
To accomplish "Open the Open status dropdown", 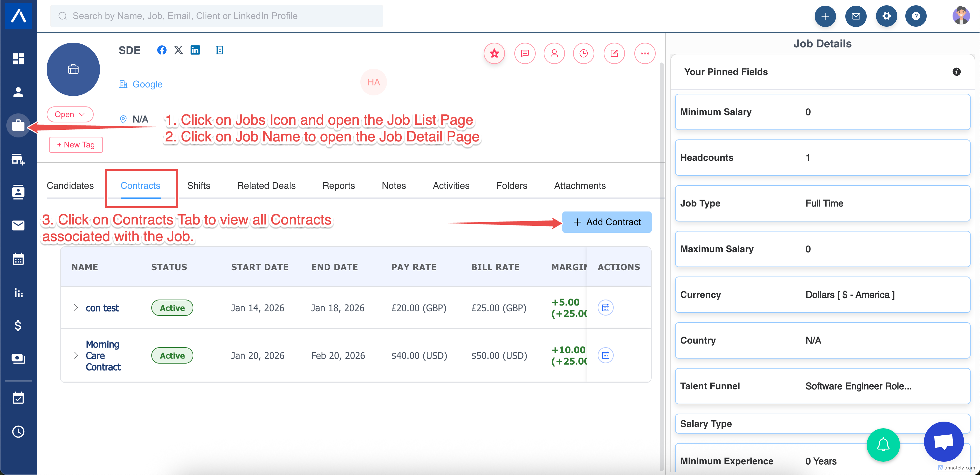I will click(x=70, y=114).
